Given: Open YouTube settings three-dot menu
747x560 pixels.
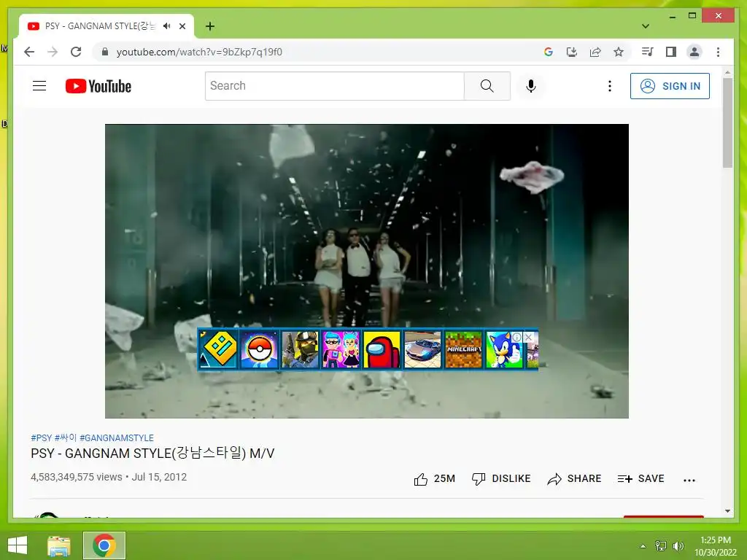Looking at the screenshot, I should (x=609, y=86).
